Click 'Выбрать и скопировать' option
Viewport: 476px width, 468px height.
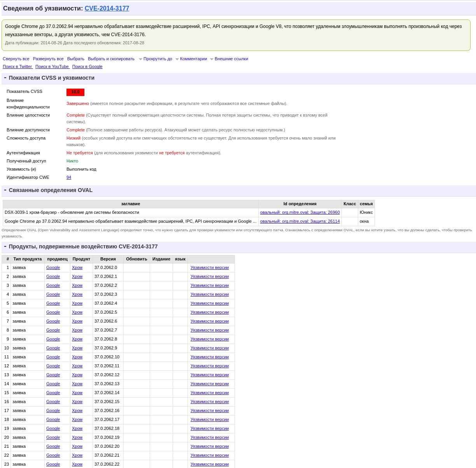tap(111, 59)
